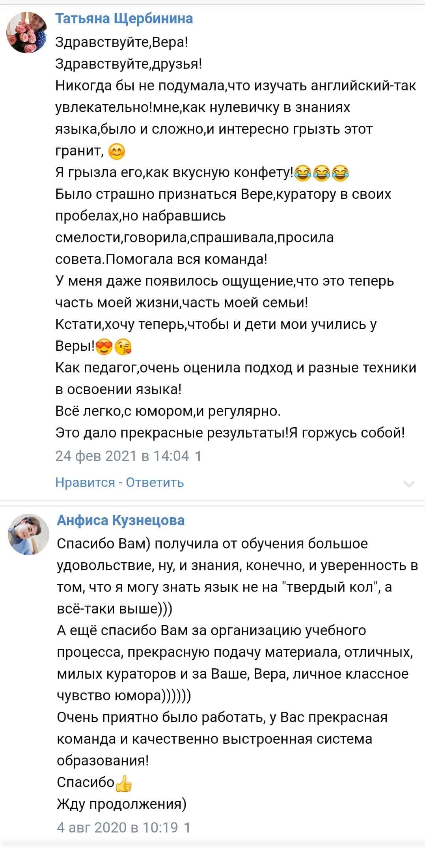Click the middle laughing-tears emoji

tap(321, 173)
